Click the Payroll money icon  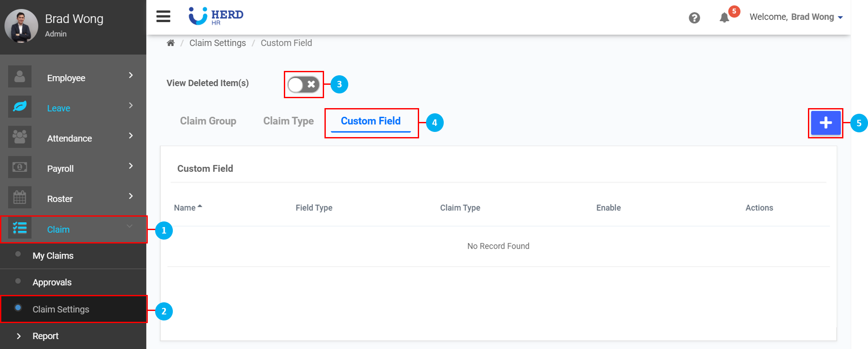[x=20, y=167]
